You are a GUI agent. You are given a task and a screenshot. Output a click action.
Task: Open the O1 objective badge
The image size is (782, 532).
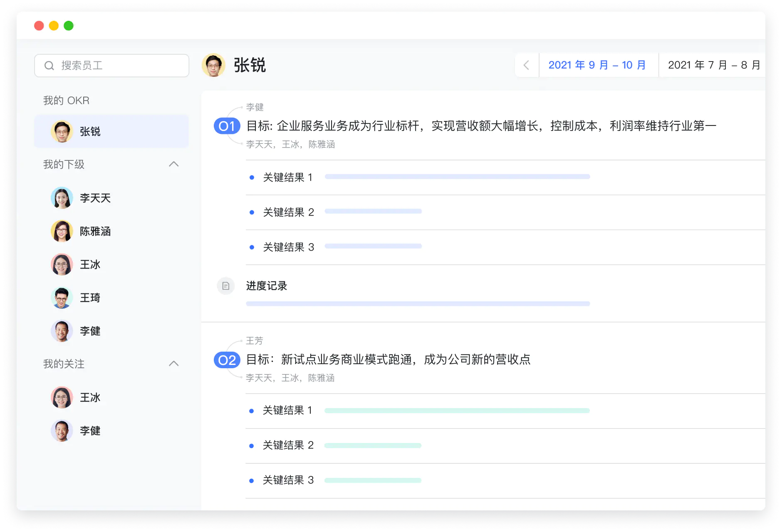pos(226,126)
